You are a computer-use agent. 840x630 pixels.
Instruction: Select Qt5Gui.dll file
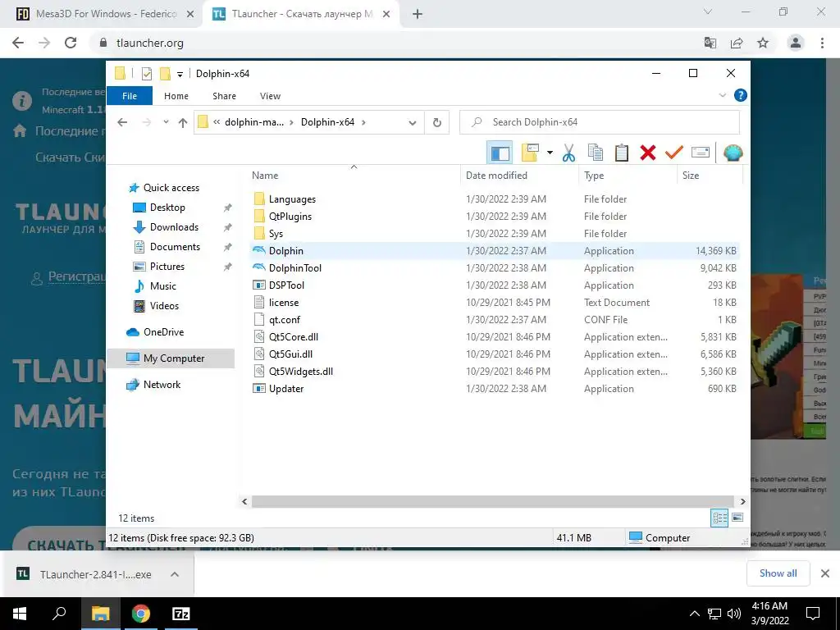495,354
